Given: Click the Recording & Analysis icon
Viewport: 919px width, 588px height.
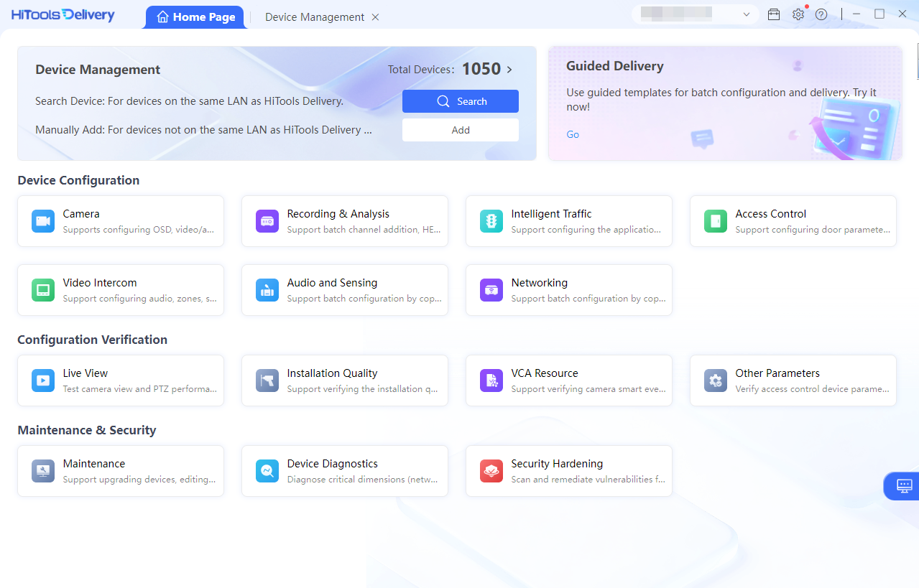Looking at the screenshot, I should 267,221.
